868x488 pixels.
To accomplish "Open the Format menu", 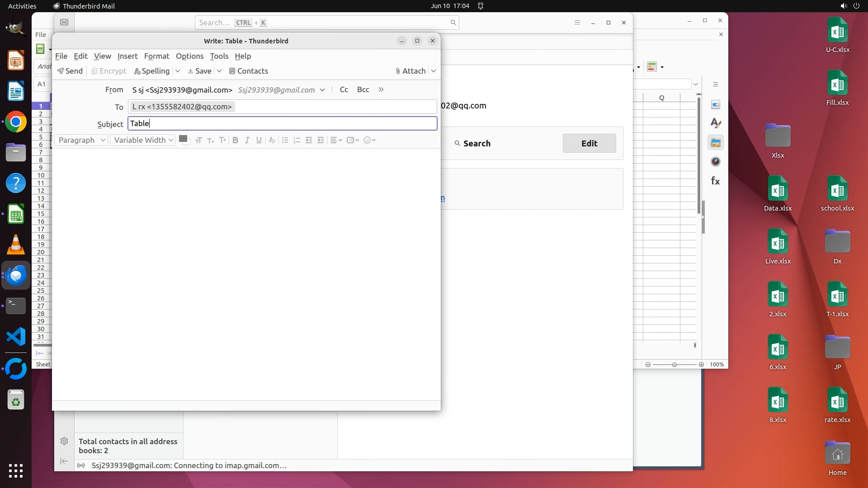I will (x=156, y=56).
